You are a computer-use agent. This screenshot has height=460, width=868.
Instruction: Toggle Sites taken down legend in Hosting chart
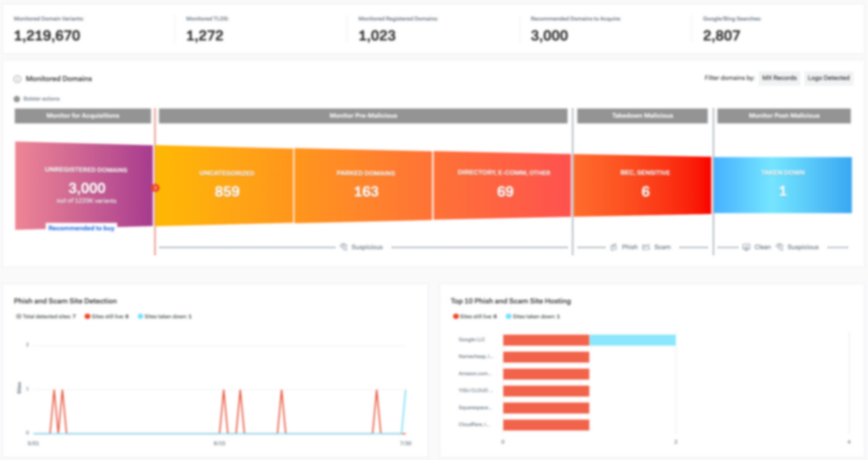[x=533, y=316]
